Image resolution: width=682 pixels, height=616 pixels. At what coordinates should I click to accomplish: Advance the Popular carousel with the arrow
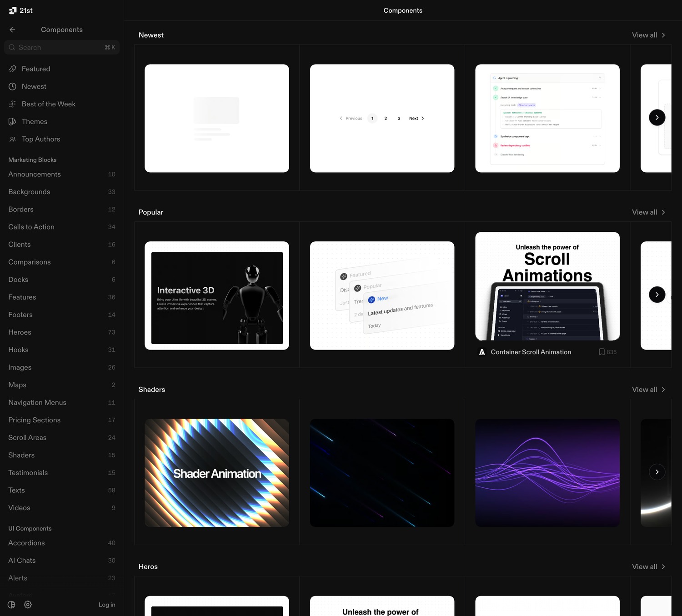point(657,295)
